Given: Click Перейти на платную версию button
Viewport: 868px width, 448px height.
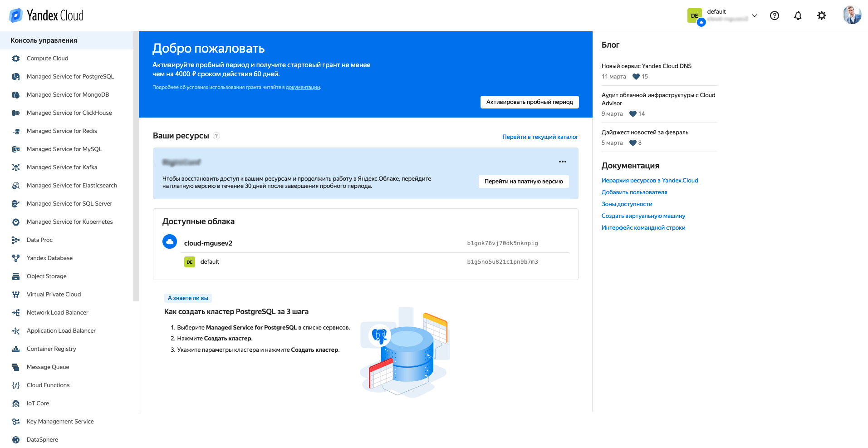Looking at the screenshot, I should point(524,182).
